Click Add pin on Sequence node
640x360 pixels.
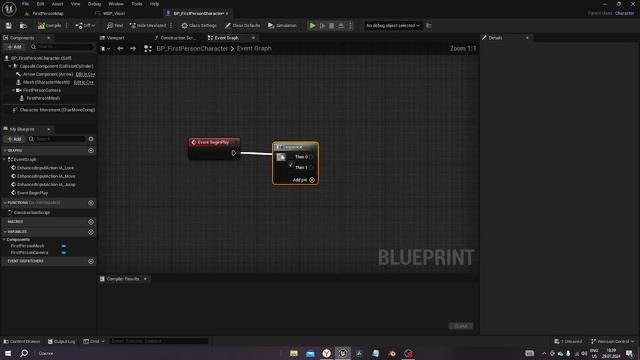coord(304,180)
